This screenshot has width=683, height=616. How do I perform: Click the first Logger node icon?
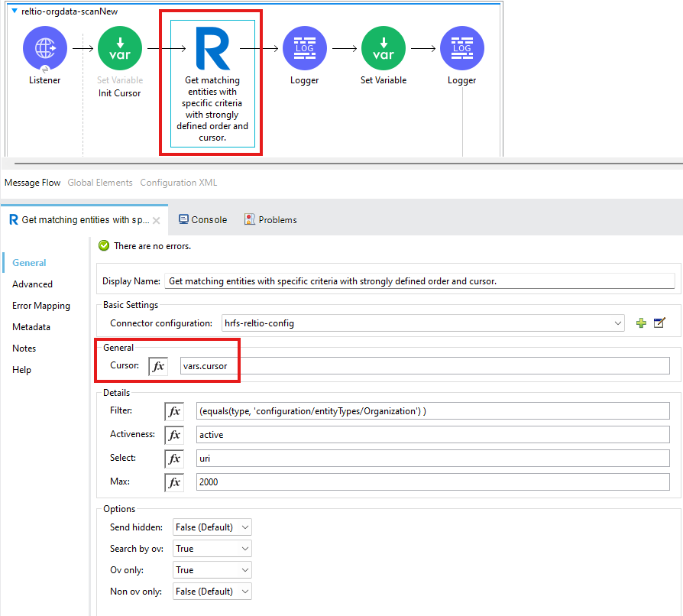305,48
